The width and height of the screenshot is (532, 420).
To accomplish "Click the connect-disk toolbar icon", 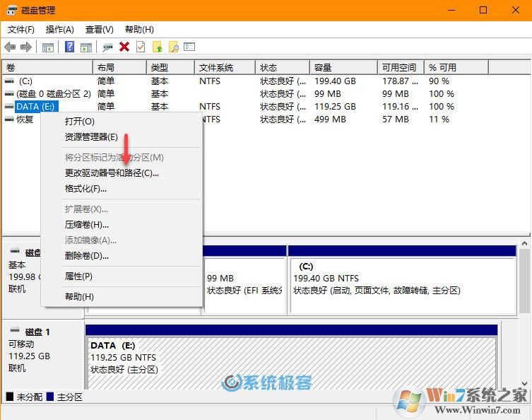I will (107, 47).
